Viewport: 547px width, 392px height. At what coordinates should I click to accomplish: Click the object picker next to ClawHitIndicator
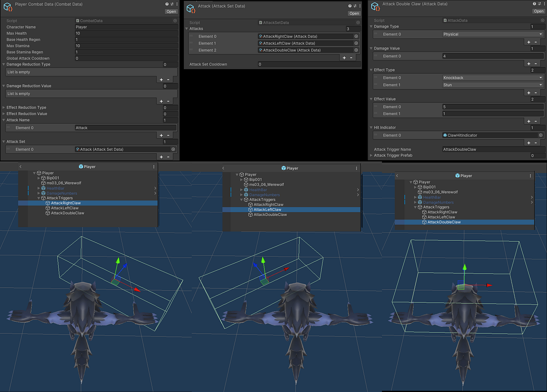click(x=541, y=135)
